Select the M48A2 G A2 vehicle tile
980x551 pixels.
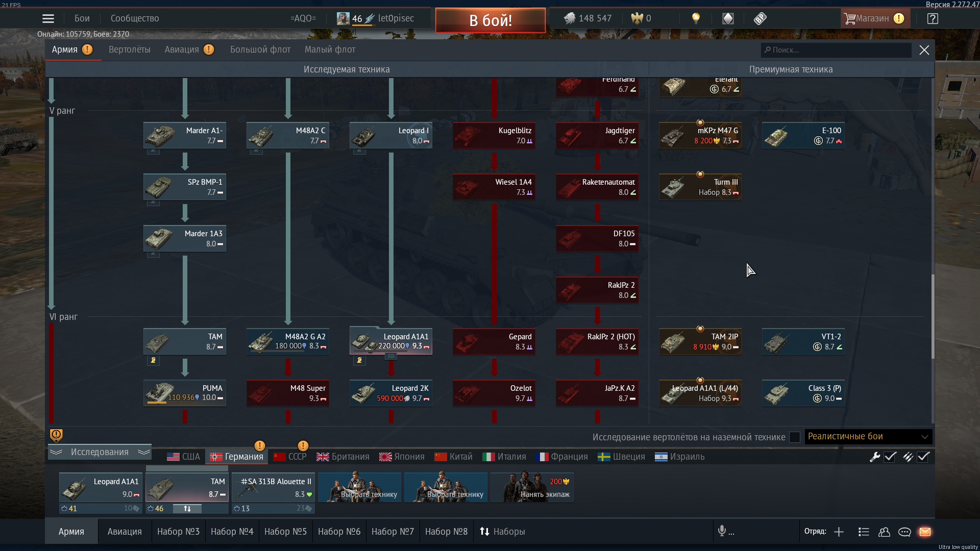click(x=288, y=341)
